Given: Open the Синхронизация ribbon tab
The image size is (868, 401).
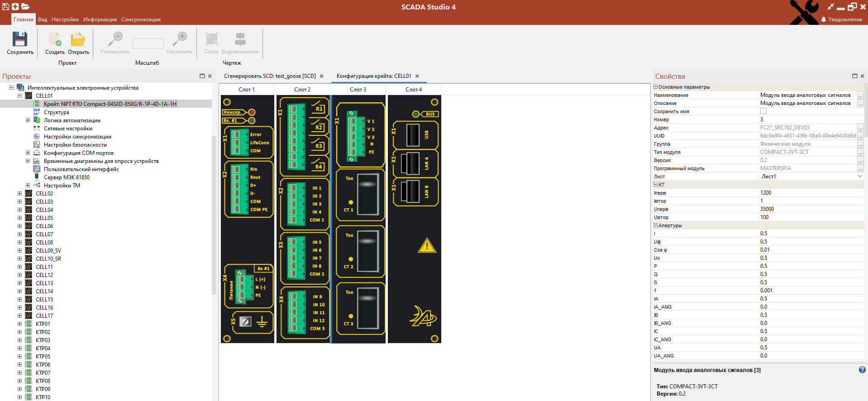Looking at the screenshot, I should tap(141, 19).
